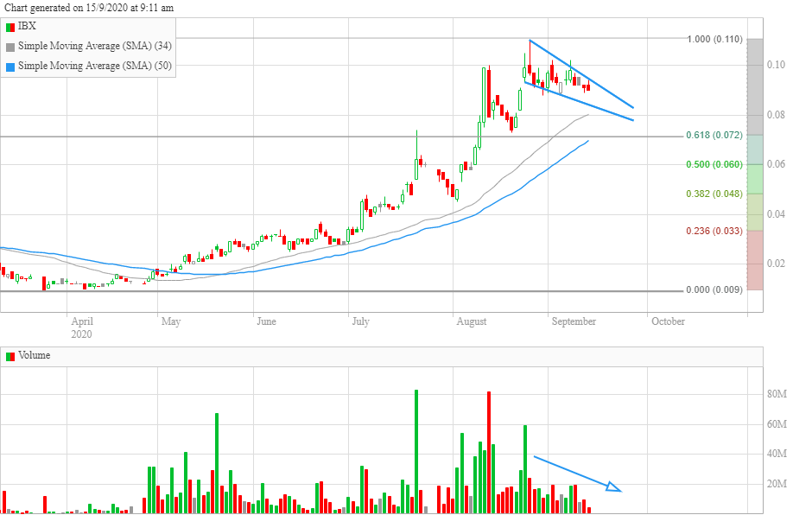Click the 0.06 price axis value
This screenshot has width=812, height=515.
coord(776,164)
